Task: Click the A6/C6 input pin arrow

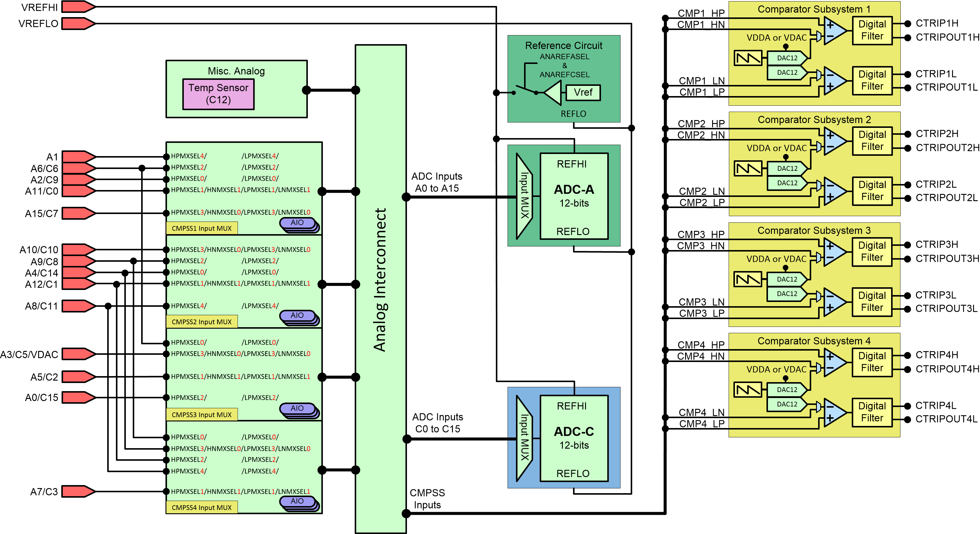Action: coord(79,168)
